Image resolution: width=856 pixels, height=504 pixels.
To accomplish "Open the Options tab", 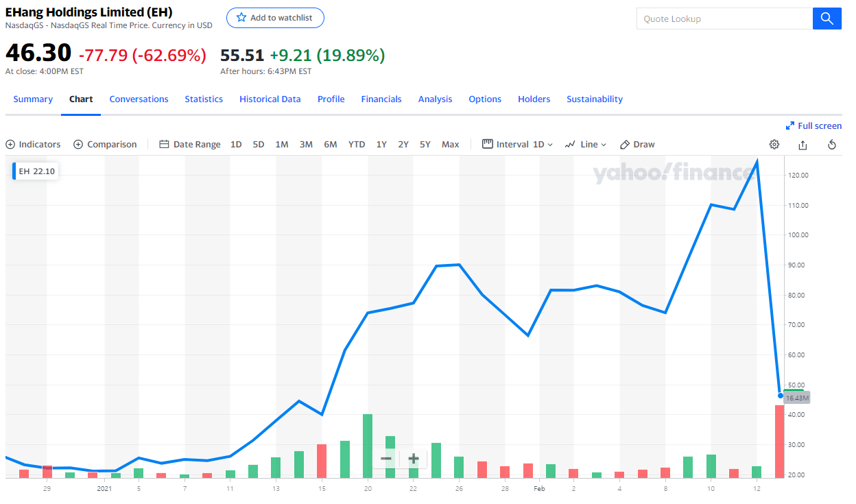I will 485,99.
